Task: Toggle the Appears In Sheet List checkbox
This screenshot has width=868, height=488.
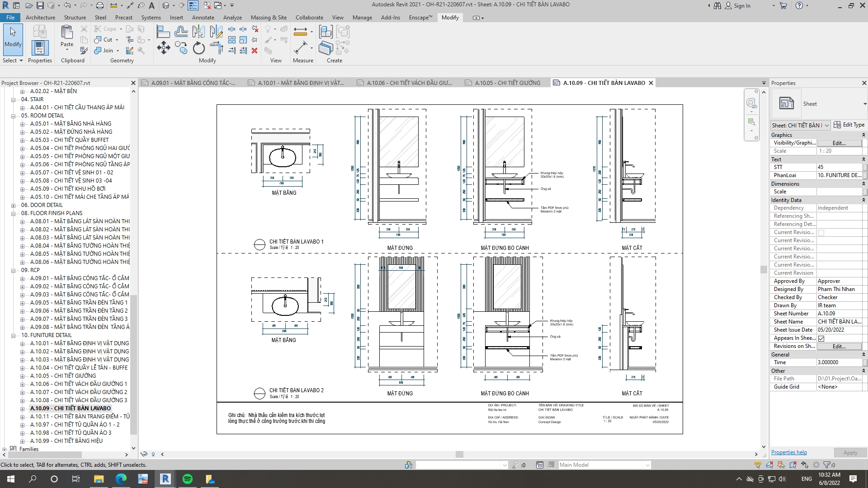Action: coord(821,338)
